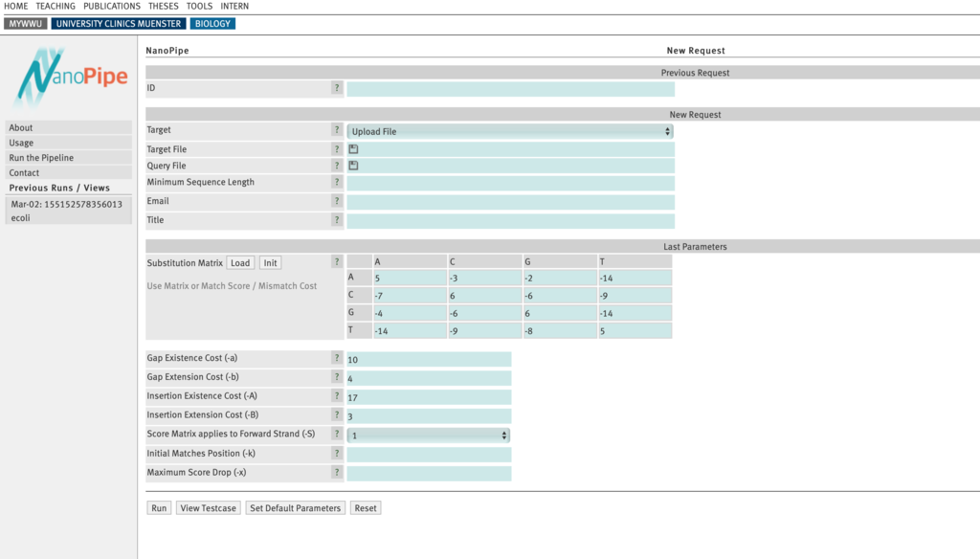This screenshot has width=980, height=559.
Task: Click the Gap Existence Cost field
Action: (x=429, y=360)
